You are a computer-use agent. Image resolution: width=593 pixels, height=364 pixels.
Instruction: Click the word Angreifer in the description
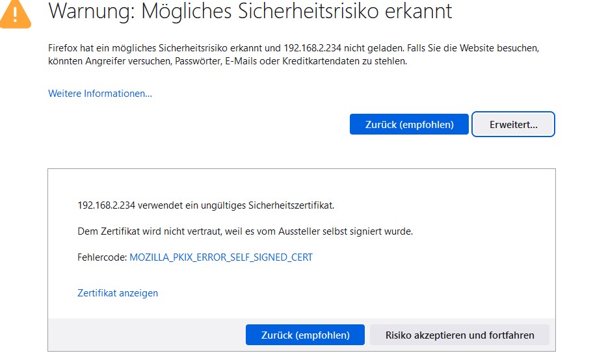coord(105,61)
